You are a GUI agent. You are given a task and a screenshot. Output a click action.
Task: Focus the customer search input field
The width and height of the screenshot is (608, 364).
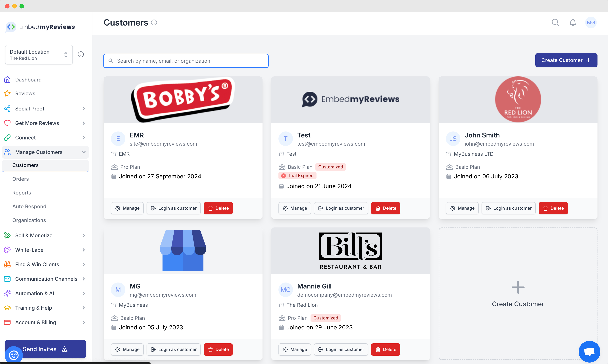186,61
